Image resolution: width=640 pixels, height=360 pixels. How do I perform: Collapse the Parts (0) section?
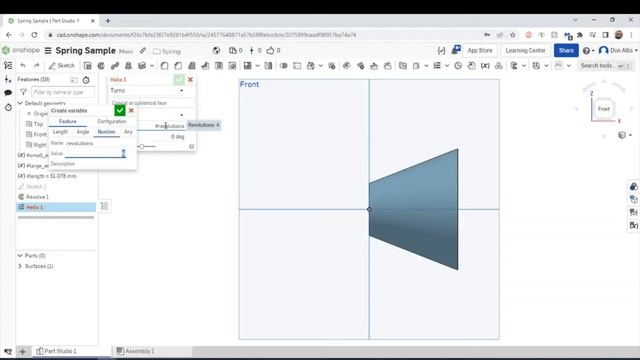coord(20,256)
